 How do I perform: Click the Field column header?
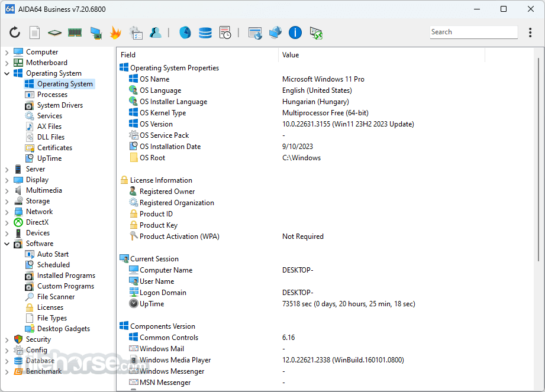(x=198, y=55)
